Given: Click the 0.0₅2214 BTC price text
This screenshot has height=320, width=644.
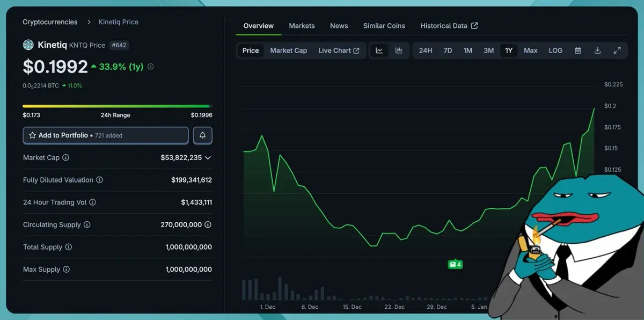Looking at the screenshot, I should tap(41, 86).
